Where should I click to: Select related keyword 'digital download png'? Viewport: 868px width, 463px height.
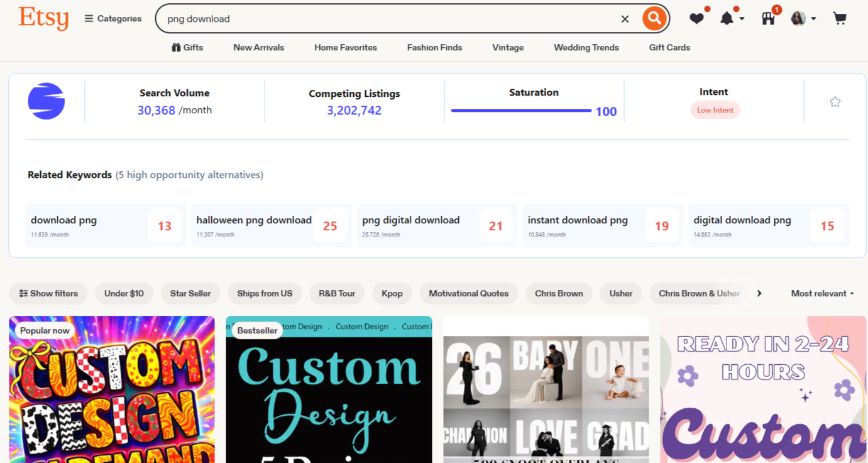pyautogui.click(x=769, y=225)
